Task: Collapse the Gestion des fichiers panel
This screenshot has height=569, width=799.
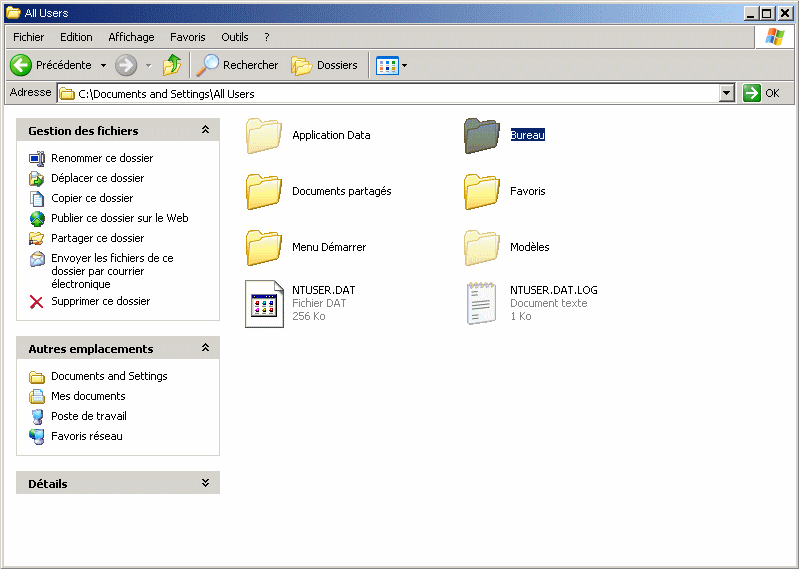Action: [x=205, y=130]
